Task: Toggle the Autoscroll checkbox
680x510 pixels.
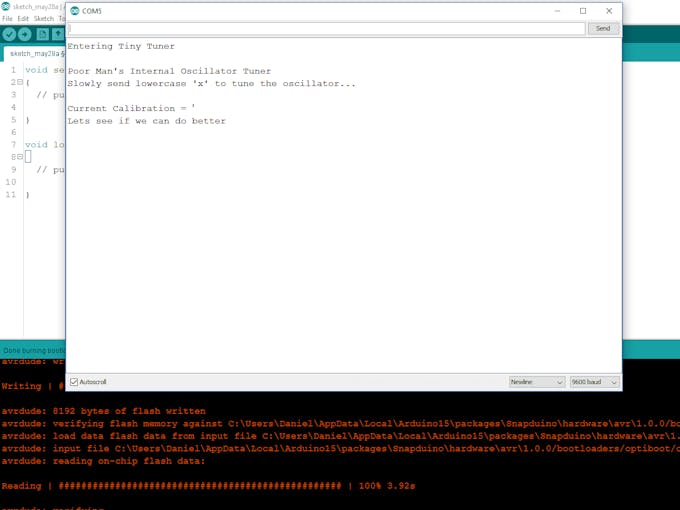Action: point(74,382)
